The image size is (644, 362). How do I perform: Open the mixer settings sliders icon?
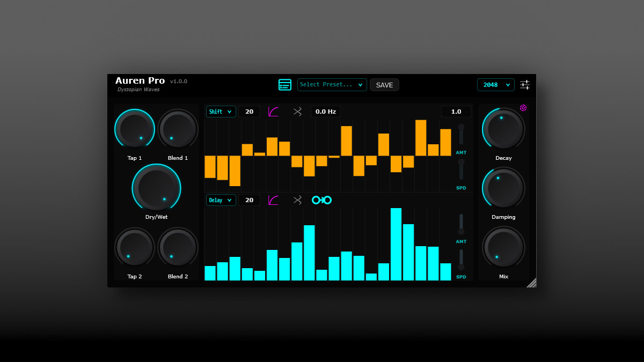click(525, 85)
